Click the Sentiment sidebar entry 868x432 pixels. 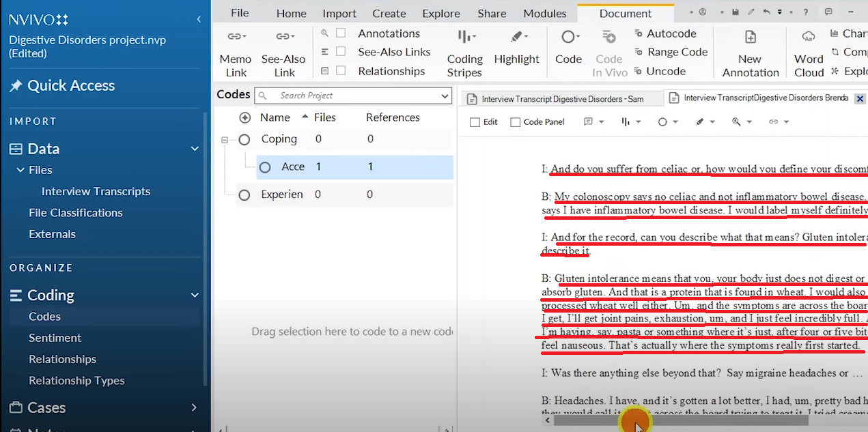(55, 337)
